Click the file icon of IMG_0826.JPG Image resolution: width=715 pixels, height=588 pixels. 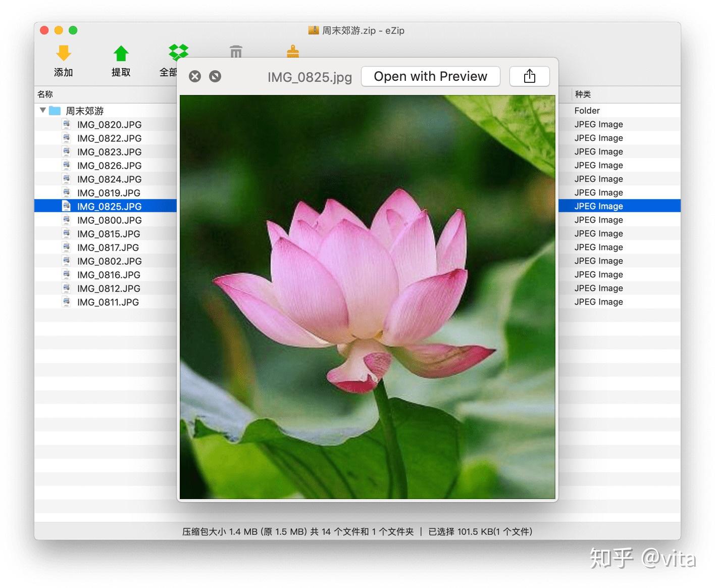[x=66, y=165]
